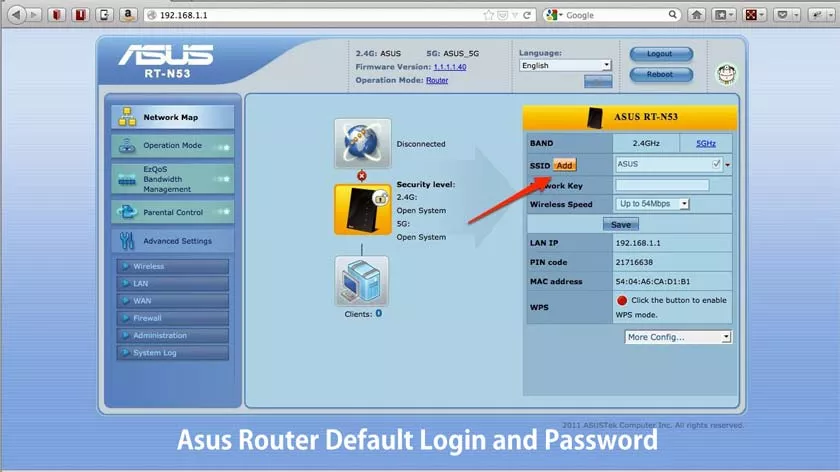The image size is (840, 472).
Task: Expand the WAN submenu item
Action: pos(172,301)
